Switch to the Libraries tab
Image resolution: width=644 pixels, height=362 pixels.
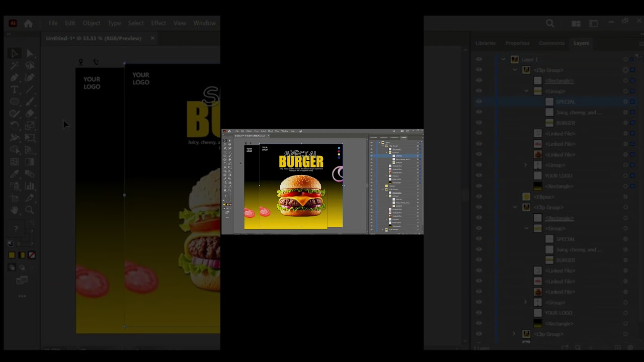[486, 43]
